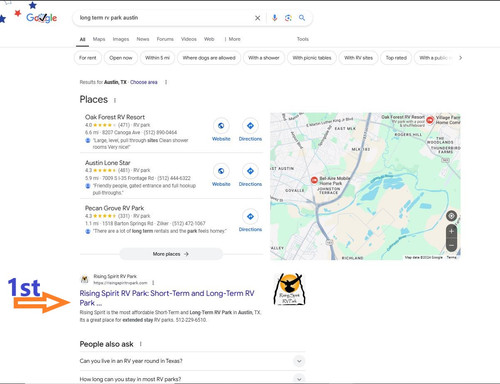Expand 'How long can you stay in most RV parks?'
Viewport: 500px width, 384px height.
[192, 379]
